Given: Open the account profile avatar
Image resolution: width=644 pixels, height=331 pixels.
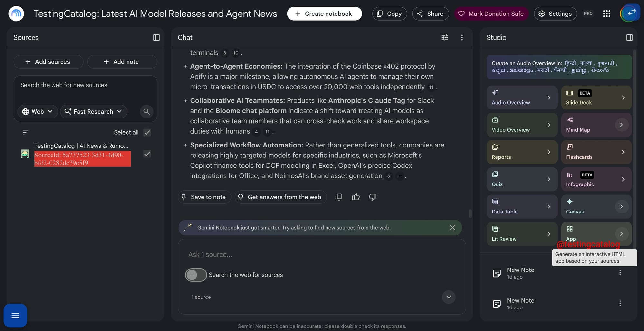Looking at the screenshot, I should click(629, 14).
